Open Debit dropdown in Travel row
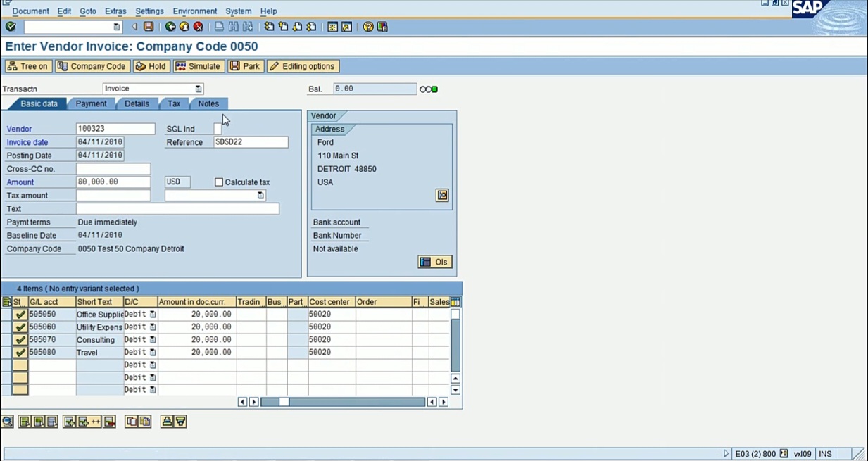 pos(153,353)
